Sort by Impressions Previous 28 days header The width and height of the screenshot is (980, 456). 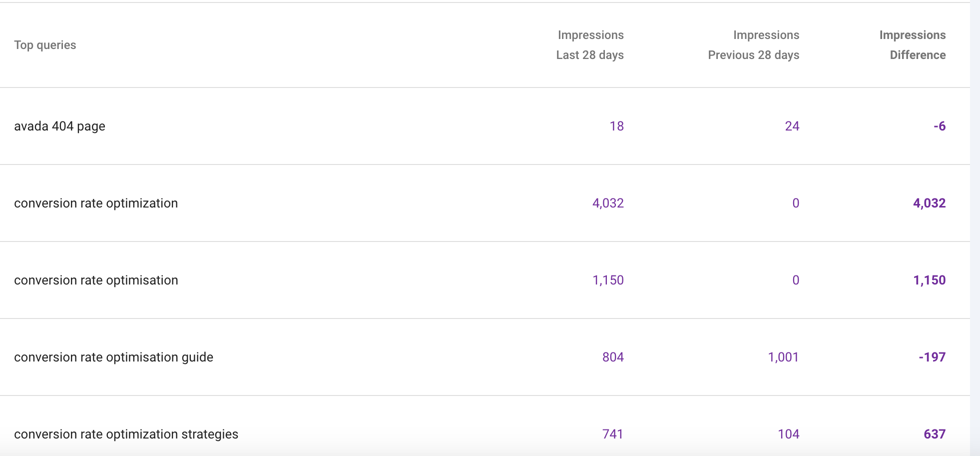[x=753, y=45]
